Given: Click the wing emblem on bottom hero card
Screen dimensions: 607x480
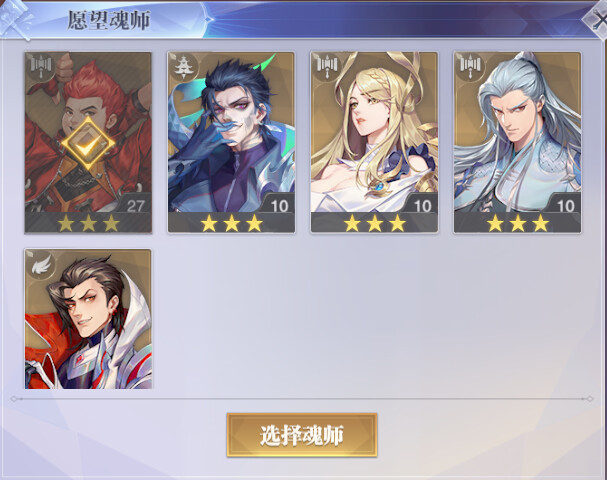Looking at the screenshot, I should pyautogui.click(x=42, y=264).
